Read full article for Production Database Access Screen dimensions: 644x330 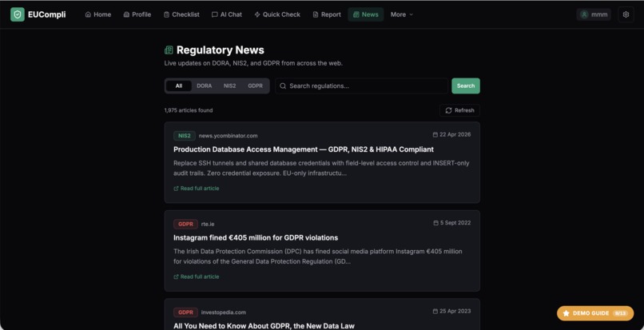(x=197, y=189)
